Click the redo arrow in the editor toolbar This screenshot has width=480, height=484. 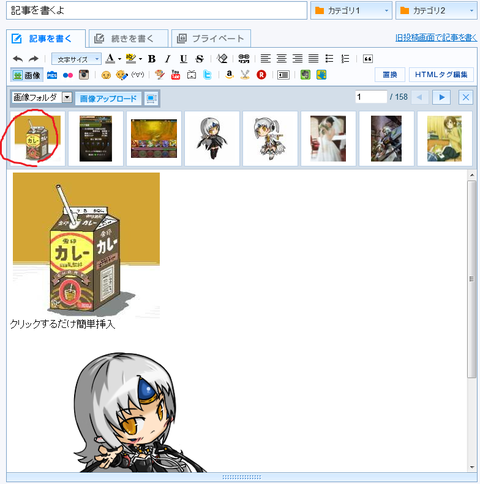click(33, 59)
